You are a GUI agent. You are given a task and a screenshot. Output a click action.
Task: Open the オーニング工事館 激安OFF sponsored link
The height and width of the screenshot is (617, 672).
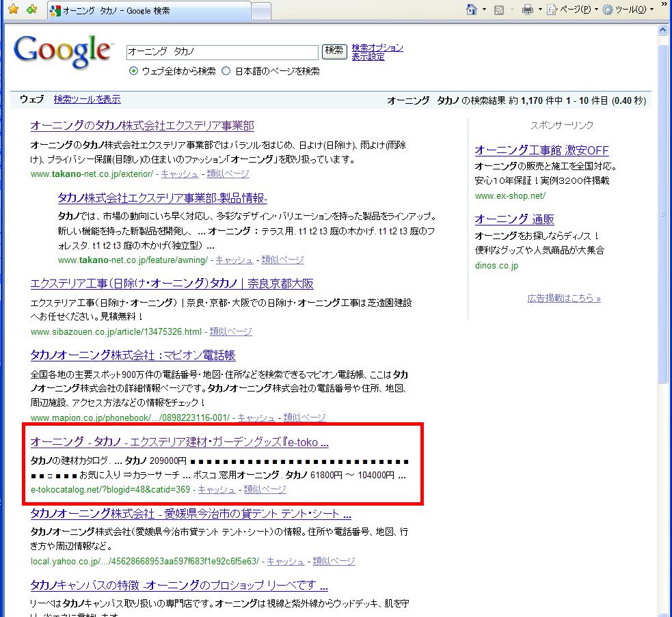[541, 150]
